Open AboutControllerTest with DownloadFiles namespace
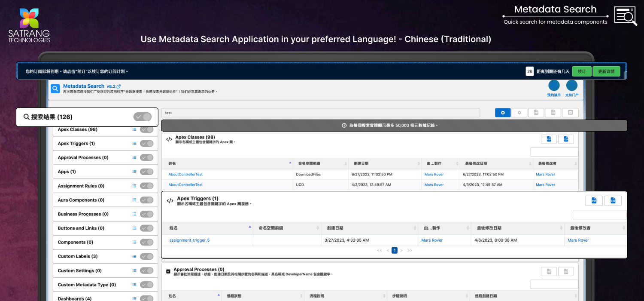Image resolution: width=644 pixels, height=301 pixels. click(x=185, y=175)
